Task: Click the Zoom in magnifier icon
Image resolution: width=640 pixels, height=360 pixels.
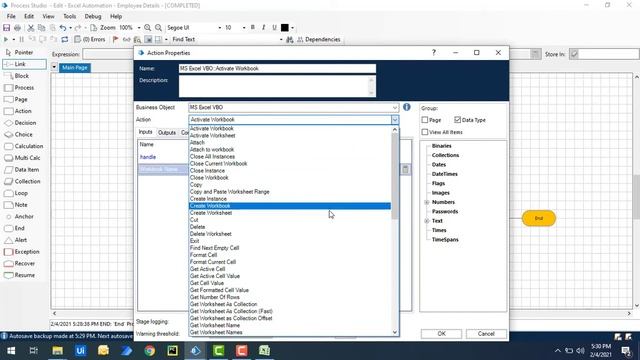Action: point(147,28)
